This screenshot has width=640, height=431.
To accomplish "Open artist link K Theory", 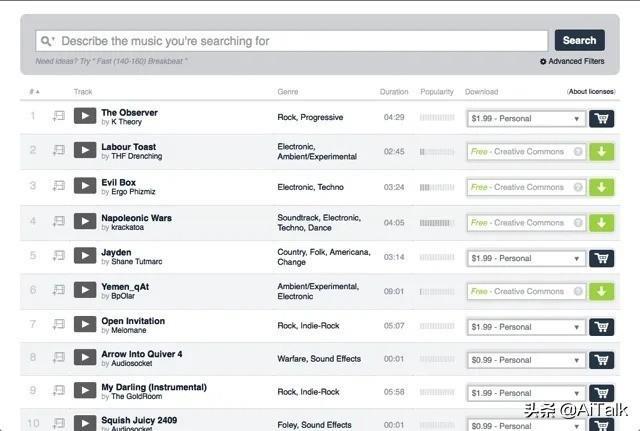I will 127,123.
